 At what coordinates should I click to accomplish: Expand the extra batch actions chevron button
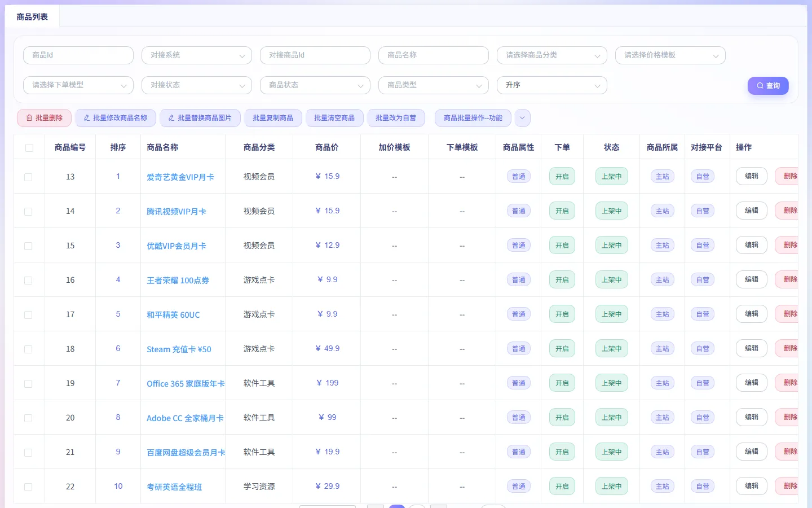522,118
